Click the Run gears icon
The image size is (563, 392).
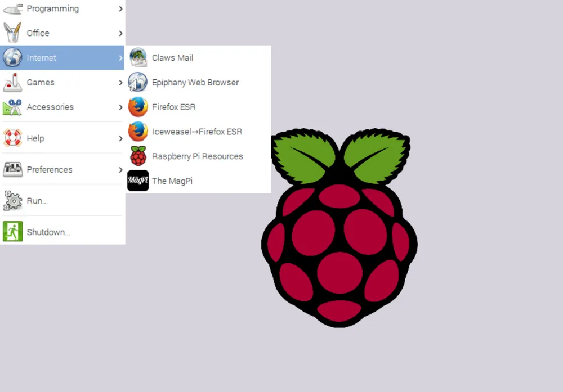coord(12,200)
